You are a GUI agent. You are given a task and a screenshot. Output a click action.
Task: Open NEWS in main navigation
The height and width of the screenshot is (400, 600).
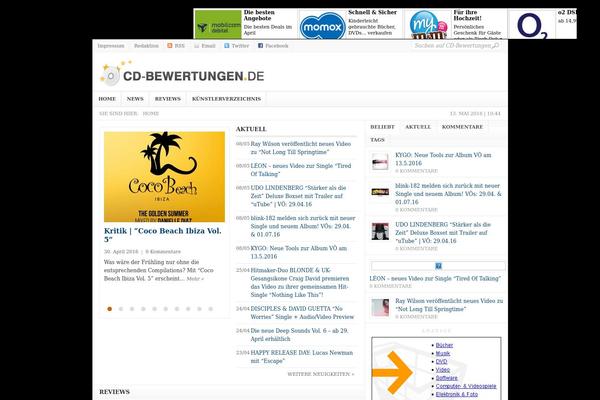135,99
